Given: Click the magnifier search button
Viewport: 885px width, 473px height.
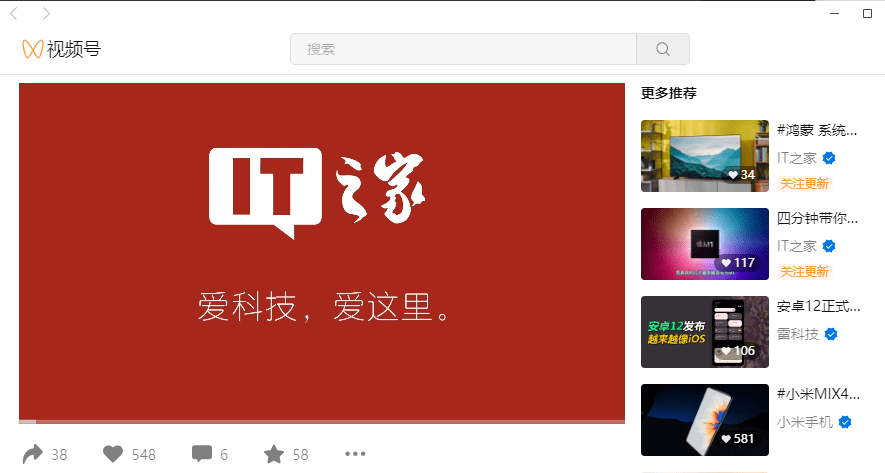Looking at the screenshot, I should point(663,49).
